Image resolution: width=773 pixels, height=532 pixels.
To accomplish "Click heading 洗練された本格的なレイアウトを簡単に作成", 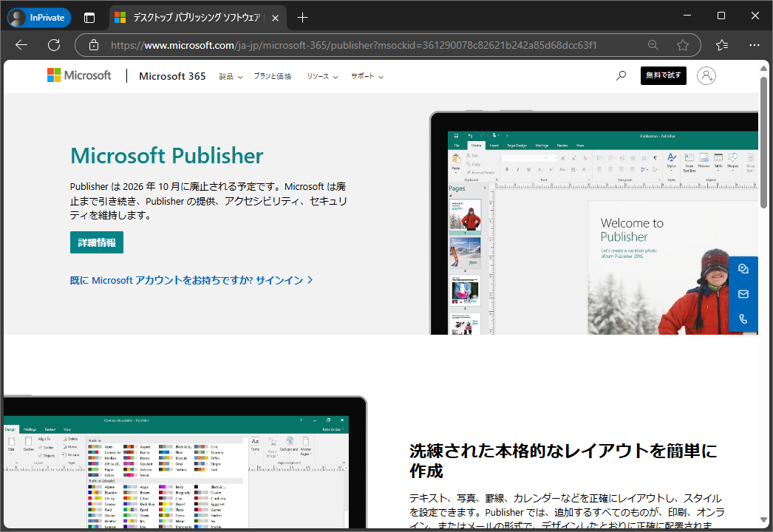I will tap(563, 460).
